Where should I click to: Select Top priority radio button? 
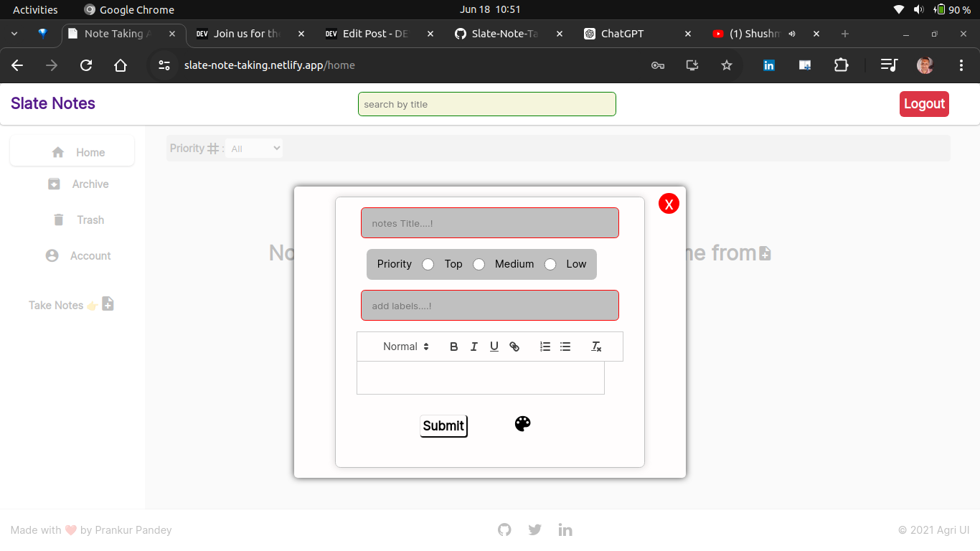click(428, 264)
